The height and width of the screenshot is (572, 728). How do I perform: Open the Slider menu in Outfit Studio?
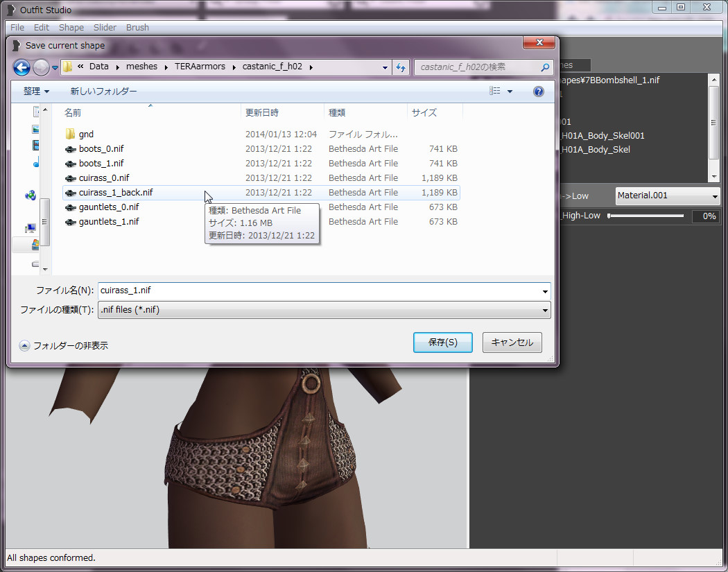coord(105,28)
